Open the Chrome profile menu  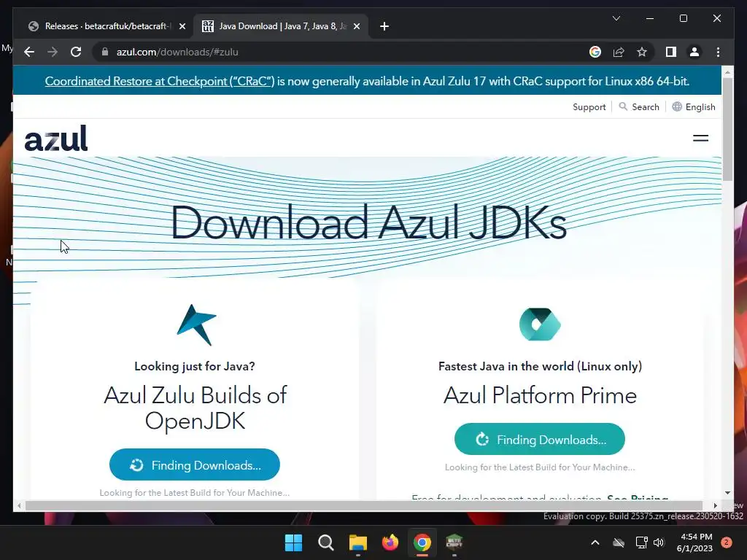tap(694, 52)
